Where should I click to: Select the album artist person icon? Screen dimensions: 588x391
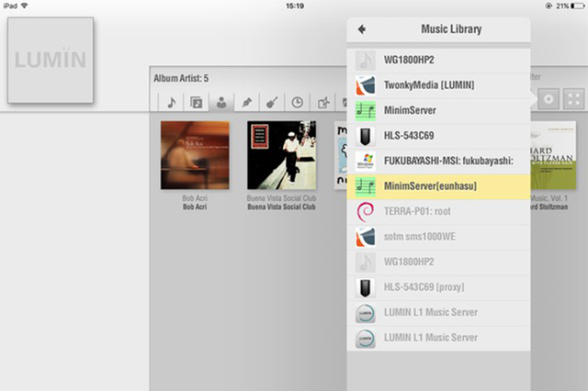221,102
